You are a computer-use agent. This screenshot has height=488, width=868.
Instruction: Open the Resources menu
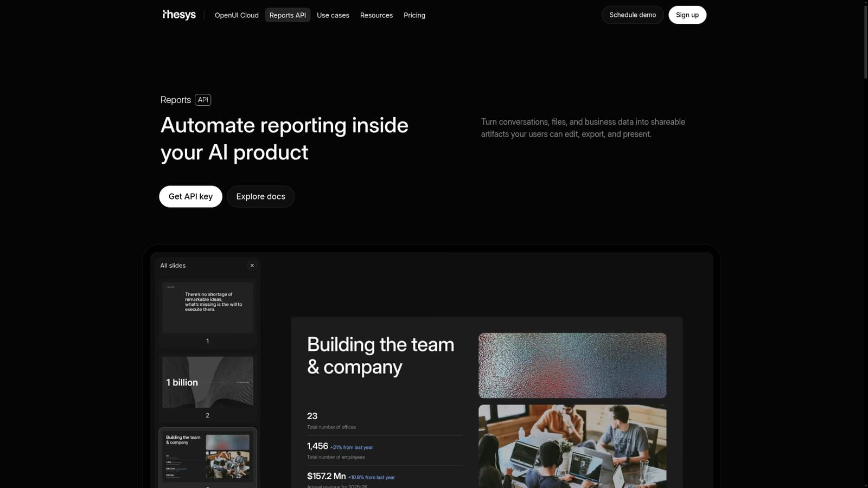coord(376,15)
